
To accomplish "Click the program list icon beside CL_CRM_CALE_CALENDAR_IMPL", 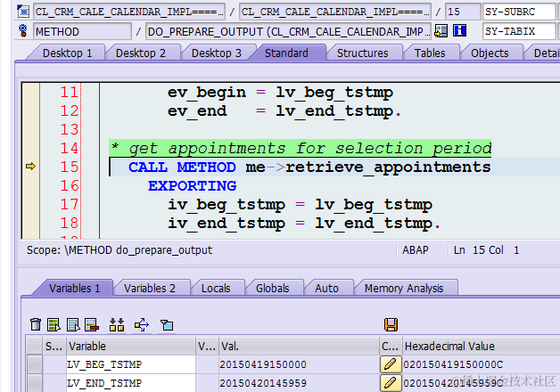I will click(23, 12).
